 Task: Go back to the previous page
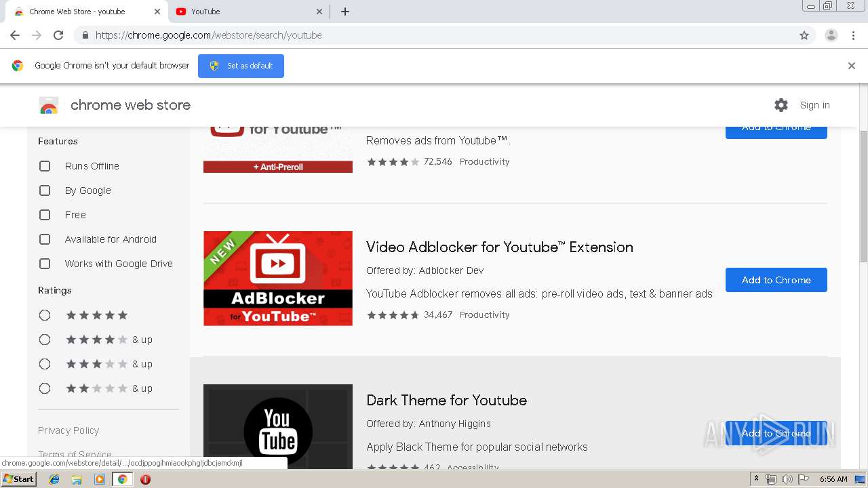tap(15, 35)
